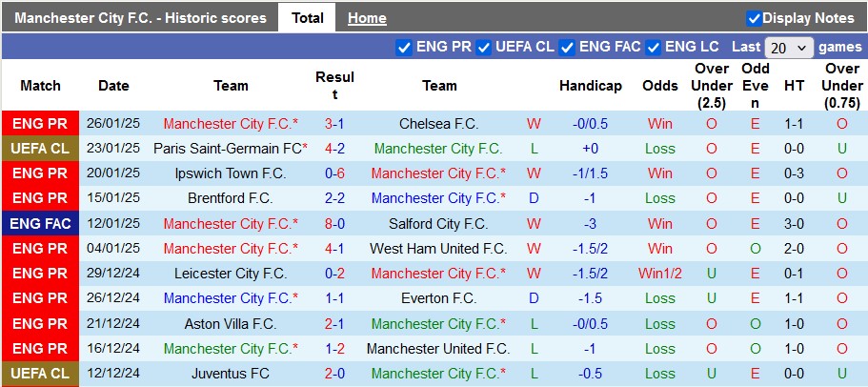
Task: Select the Total tab
Action: pyautogui.click(x=307, y=18)
